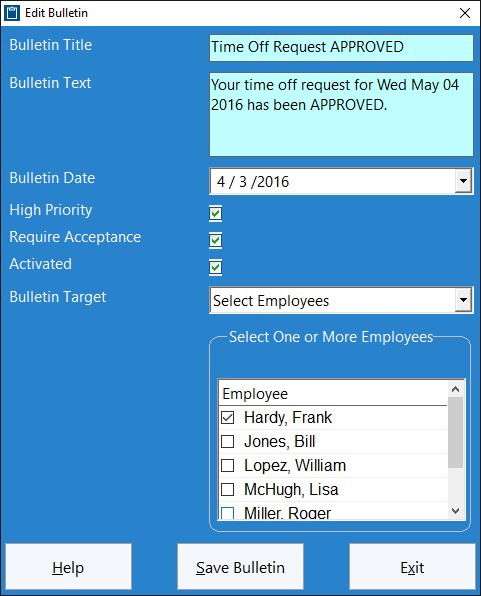Close the Edit Bulletin window
This screenshot has width=481, height=596.
coord(465,13)
